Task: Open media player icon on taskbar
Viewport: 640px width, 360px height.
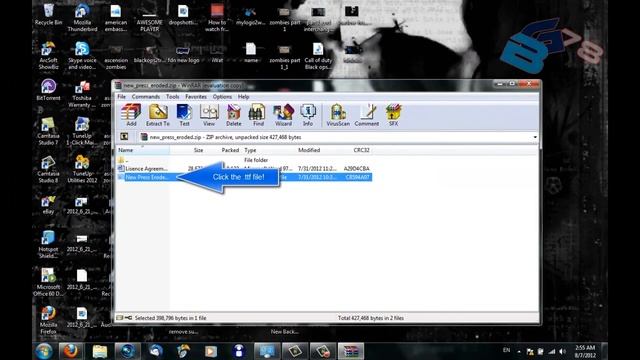Action: (211, 351)
